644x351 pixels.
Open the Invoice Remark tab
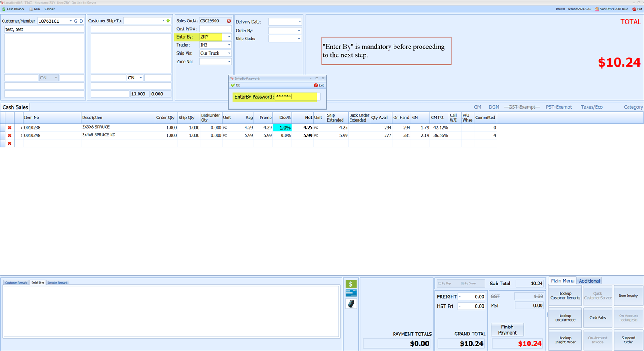(x=58, y=283)
